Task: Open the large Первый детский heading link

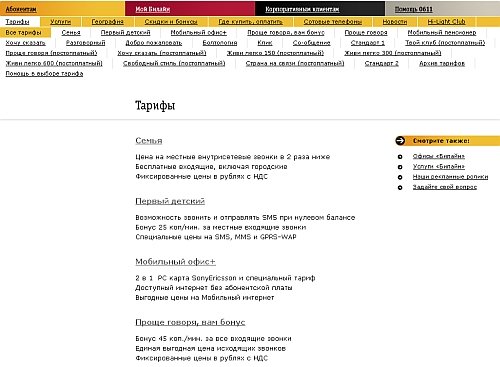Action: point(170,201)
